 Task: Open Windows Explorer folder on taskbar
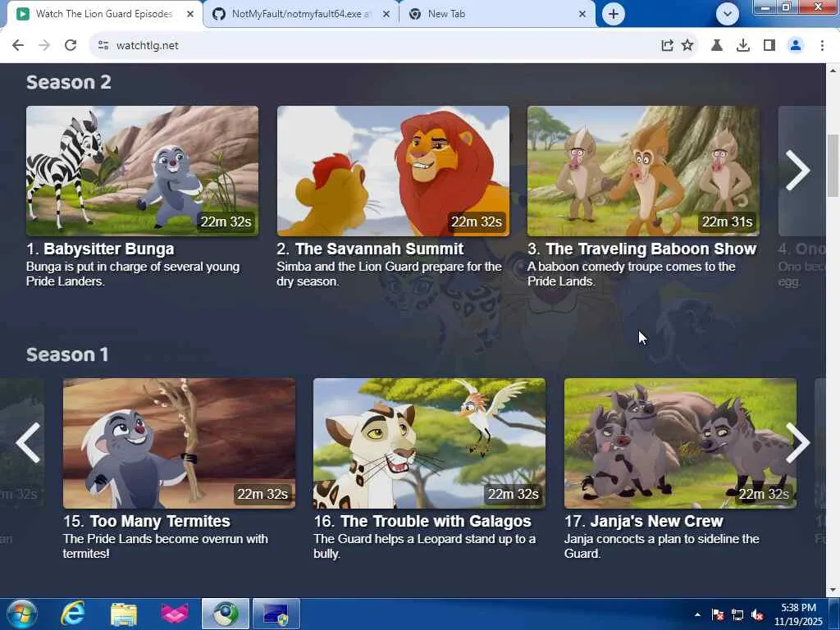tap(124, 614)
